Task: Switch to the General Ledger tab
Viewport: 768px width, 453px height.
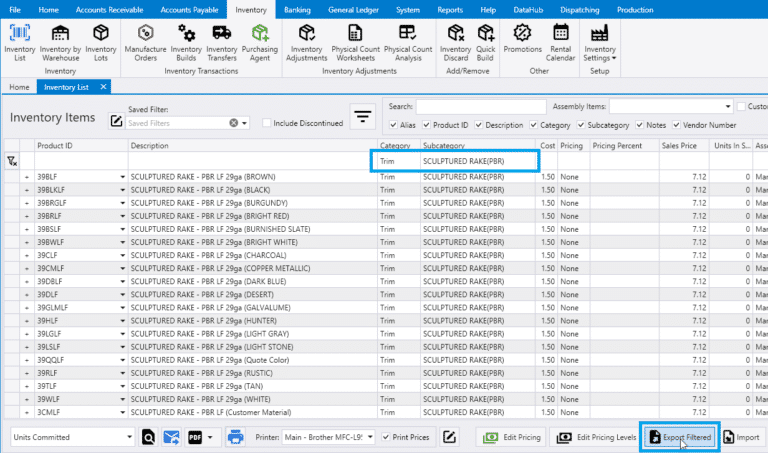Action: [x=353, y=10]
